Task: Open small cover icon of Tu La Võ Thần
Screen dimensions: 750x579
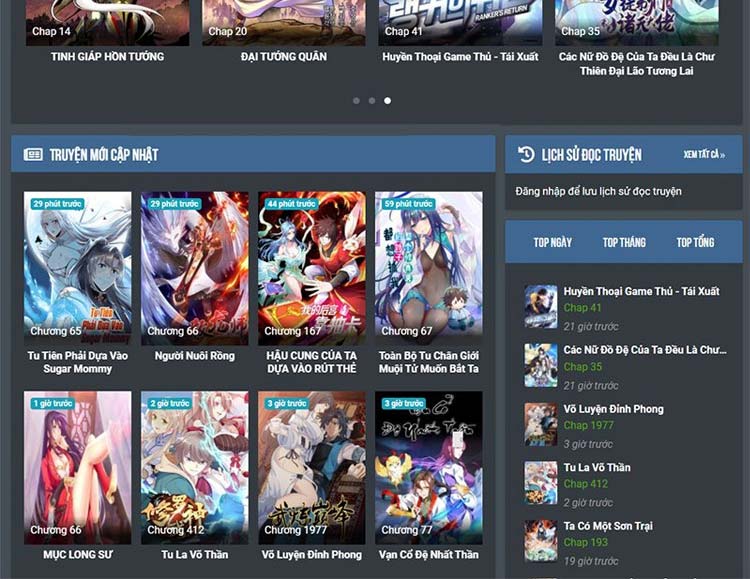Action: click(x=541, y=483)
